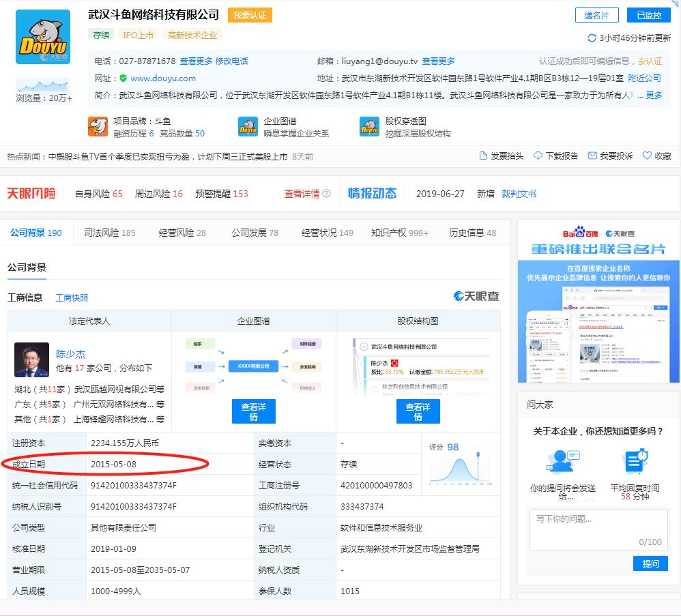The width and height of the screenshot is (681, 616).
Task: Click the refresh update icon
Action: 592,38
